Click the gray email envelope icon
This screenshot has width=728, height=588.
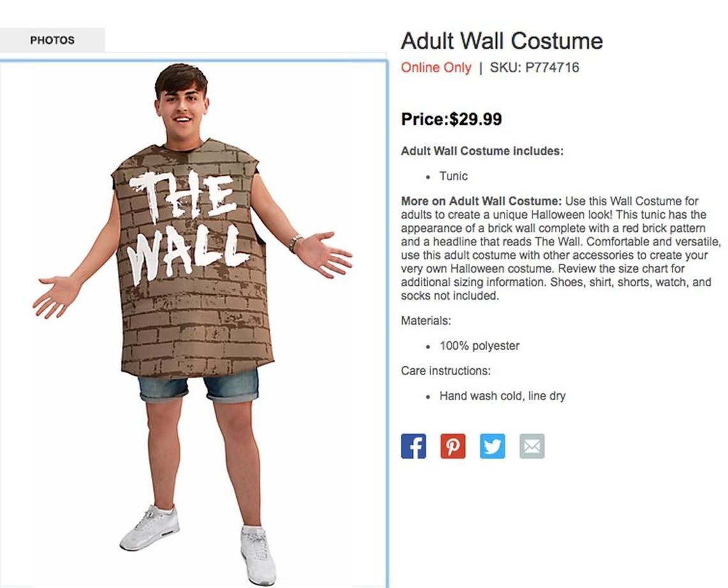pos(531,446)
